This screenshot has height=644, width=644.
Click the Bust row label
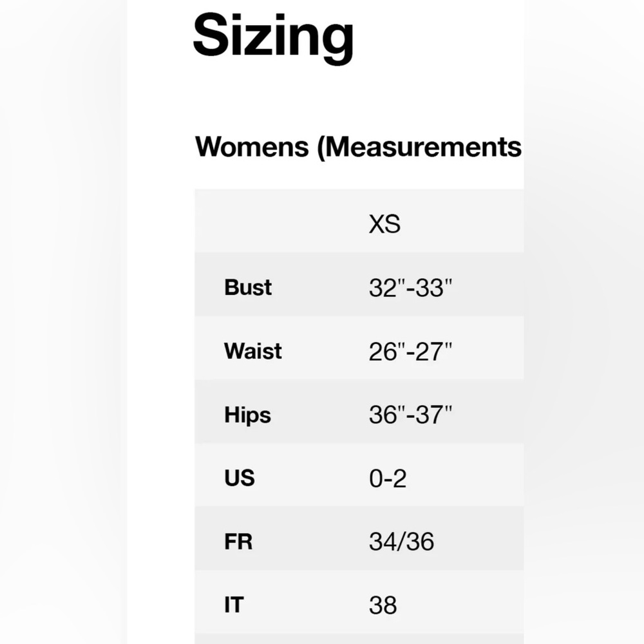(248, 287)
